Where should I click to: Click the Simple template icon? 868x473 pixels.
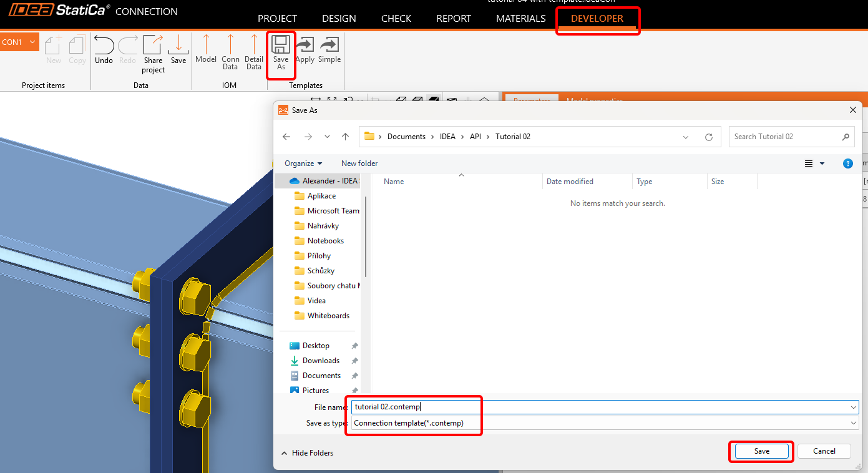click(x=329, y=50)
